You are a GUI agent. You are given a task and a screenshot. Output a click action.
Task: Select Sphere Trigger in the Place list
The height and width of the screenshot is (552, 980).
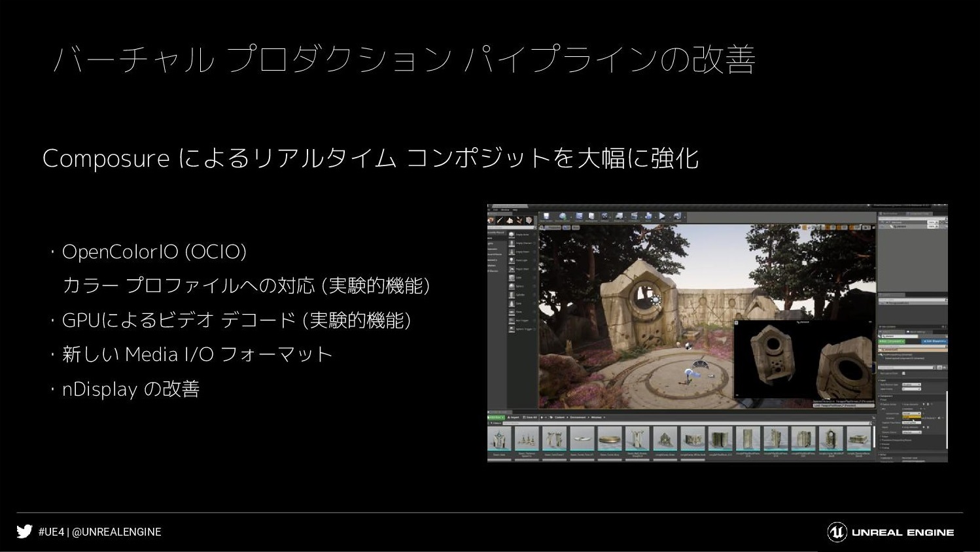pyautogui.click(x=522, y=329)
